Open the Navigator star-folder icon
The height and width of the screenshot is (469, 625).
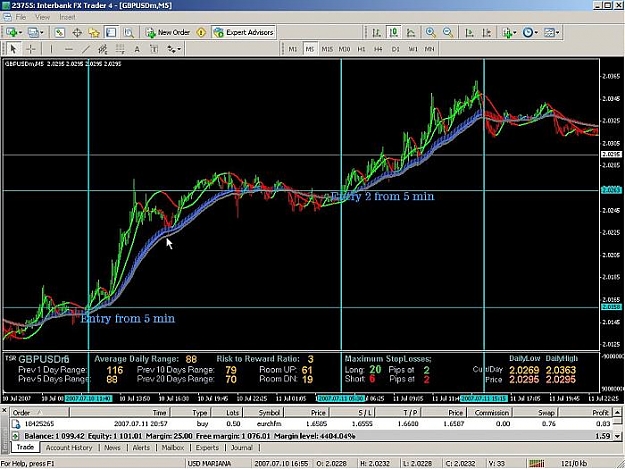tap(94, 33)
